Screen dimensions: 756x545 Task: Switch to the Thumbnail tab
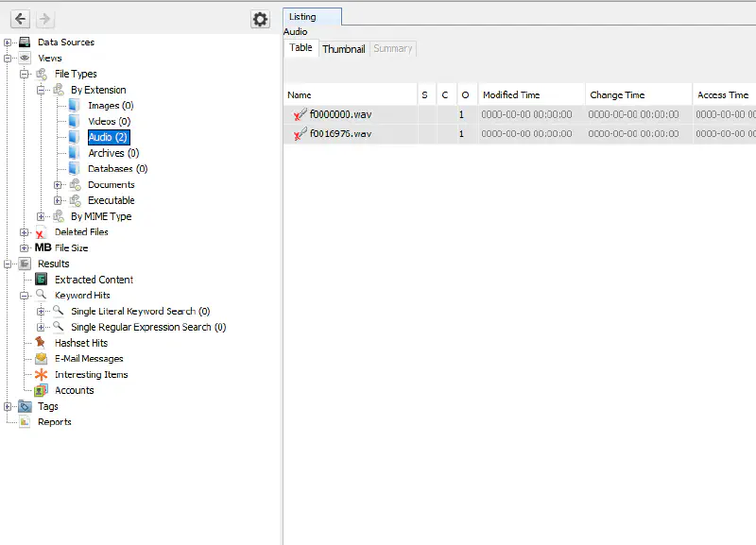(x=343, y=49)
